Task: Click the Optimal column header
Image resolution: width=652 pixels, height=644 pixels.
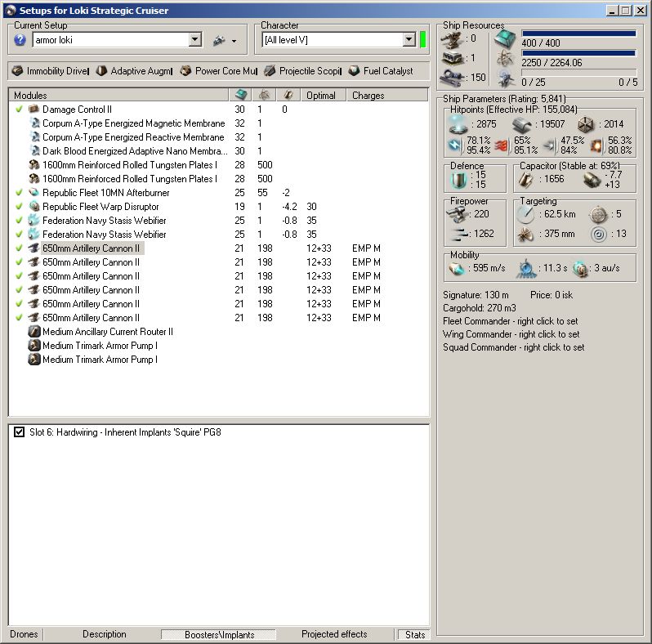Action: click(x=324, y=96)
